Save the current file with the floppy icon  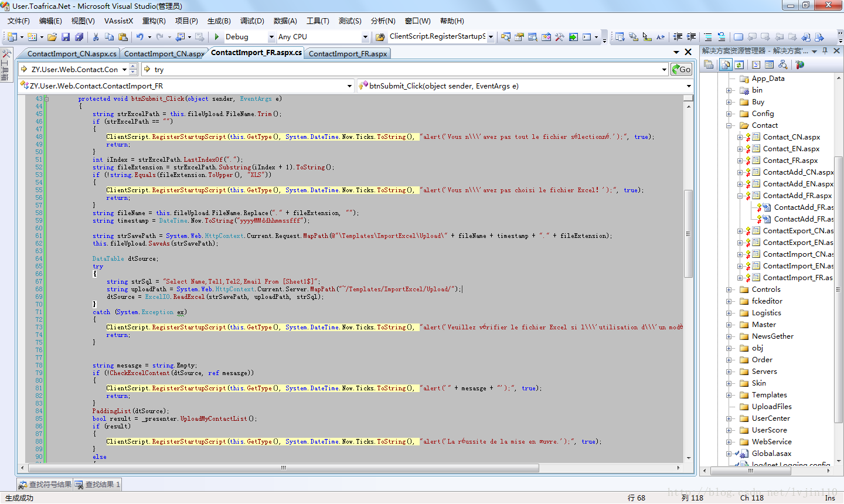pyautogui.click(x=66, y=37)
